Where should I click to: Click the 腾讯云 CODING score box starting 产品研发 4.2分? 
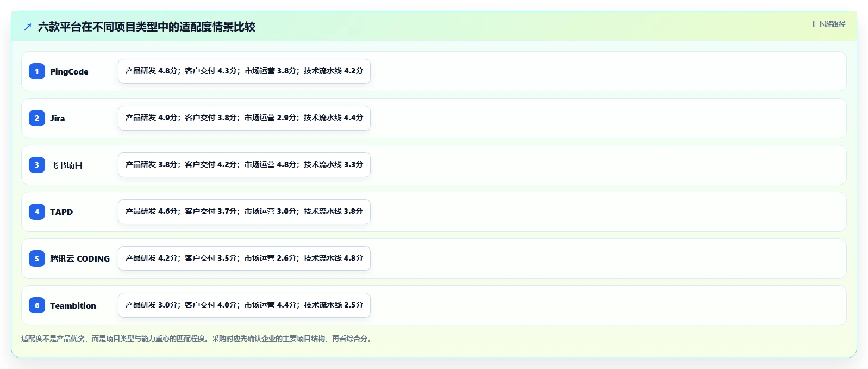pos(244,259)
